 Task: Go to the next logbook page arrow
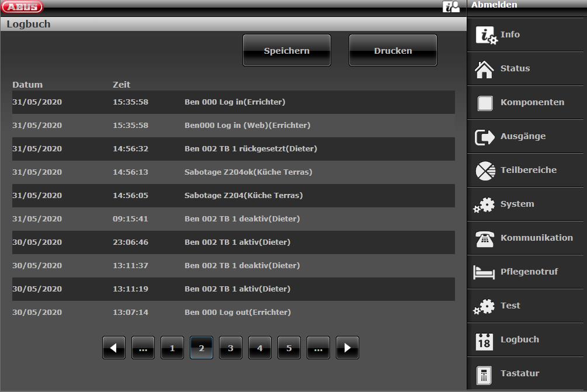point(348,348)
